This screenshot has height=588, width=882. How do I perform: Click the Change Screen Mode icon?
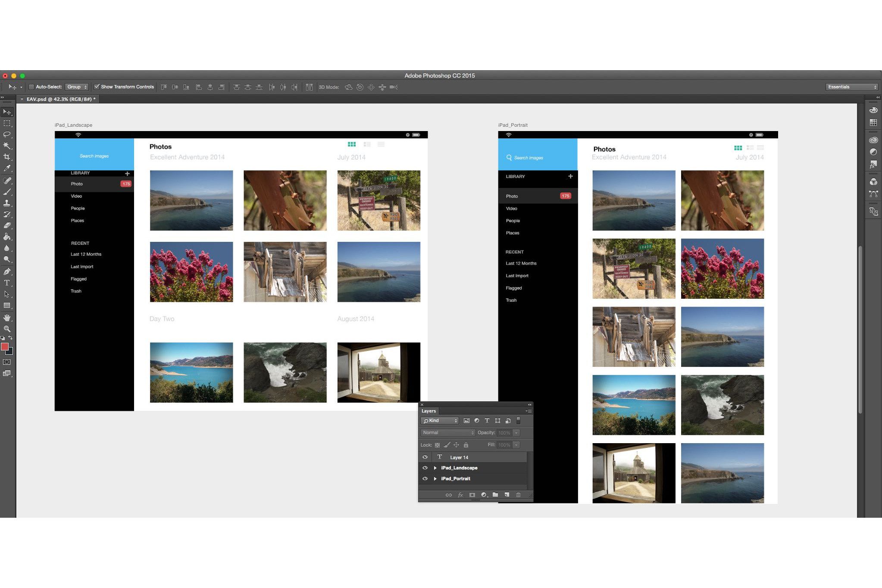[x=7, y=373]
